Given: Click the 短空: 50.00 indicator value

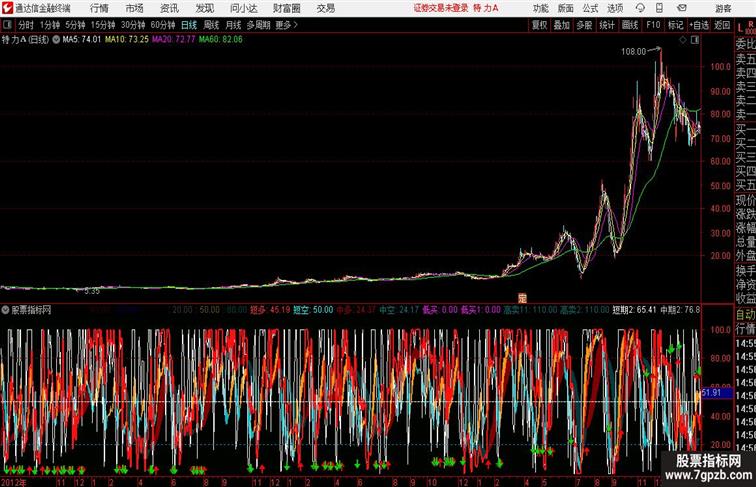Looking at the screenshot, I should (313, 310).
